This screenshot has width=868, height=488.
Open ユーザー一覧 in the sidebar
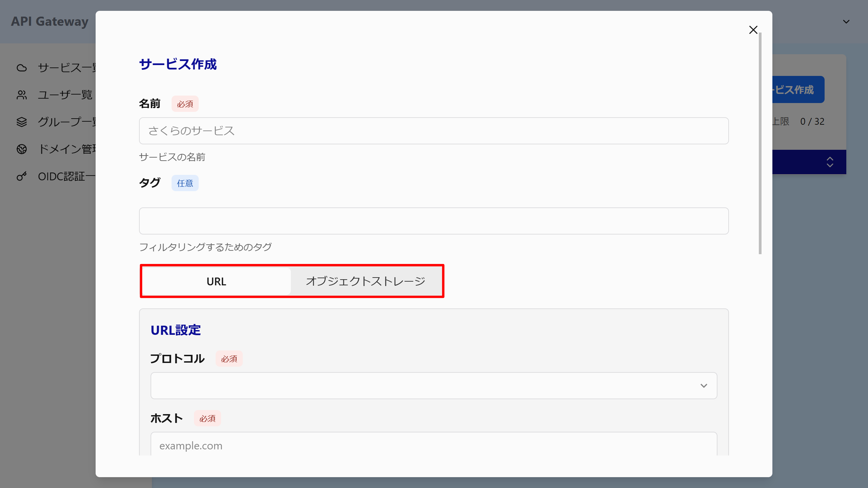click(65, 95)
